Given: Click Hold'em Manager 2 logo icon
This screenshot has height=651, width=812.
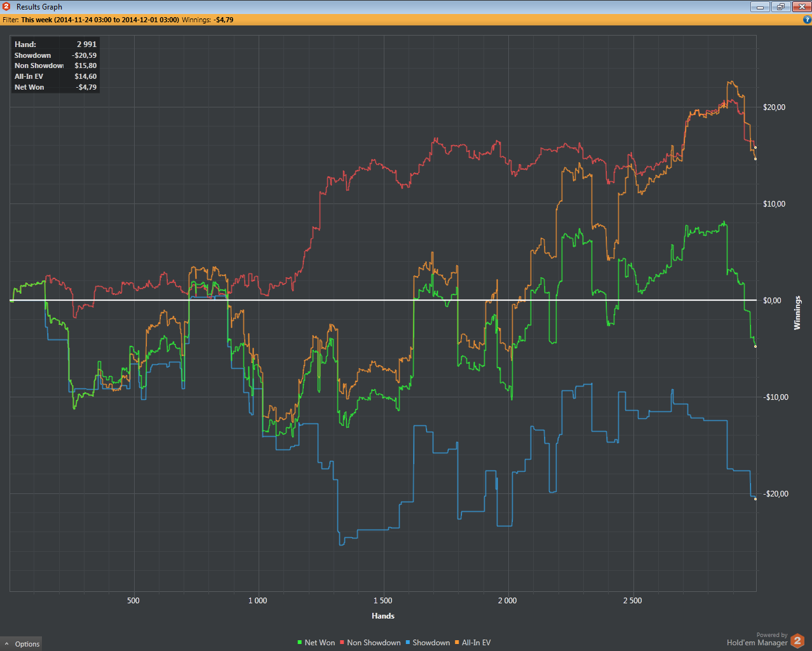Looking at the screenshot, I should pos(797,641).
